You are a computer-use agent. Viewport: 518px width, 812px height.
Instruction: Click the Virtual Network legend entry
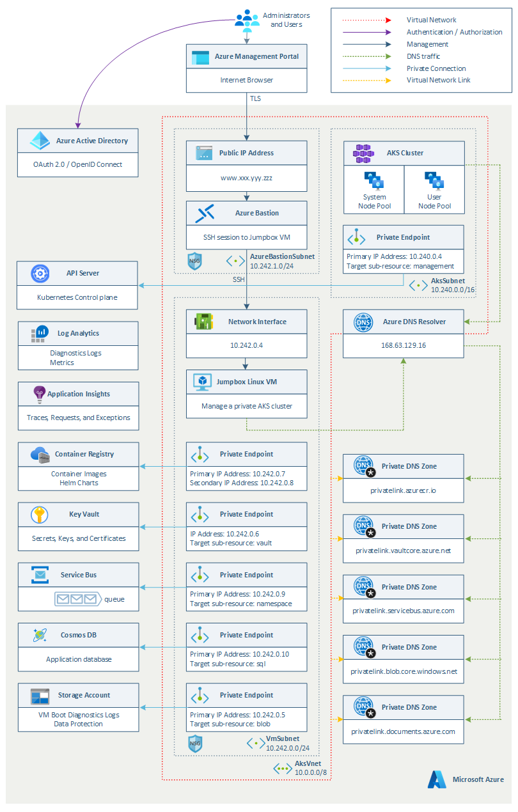tap(423, 20)
